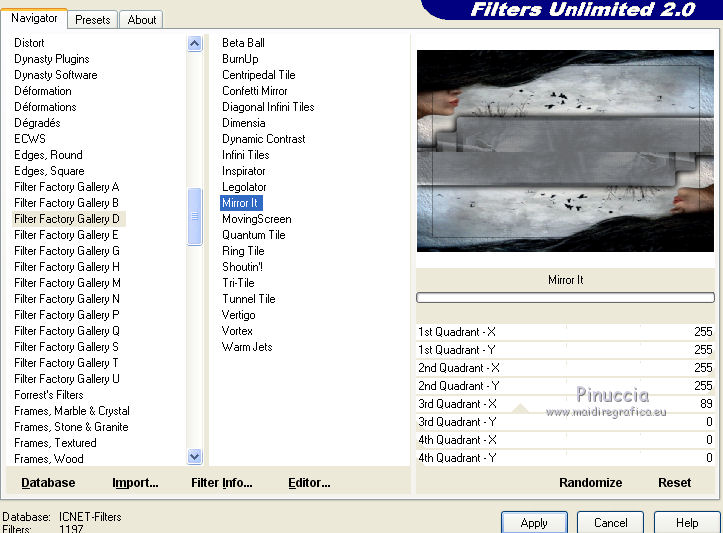Select the Dynasty Plugins category
The width and height of the screenshot is (723, 533).
tap(52, 59)
